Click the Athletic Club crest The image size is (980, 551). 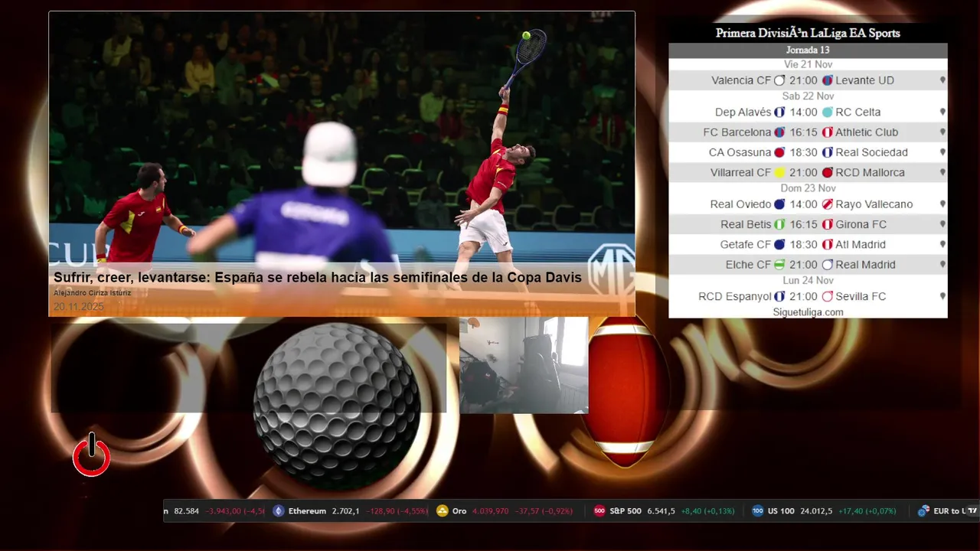click(827, 132)
